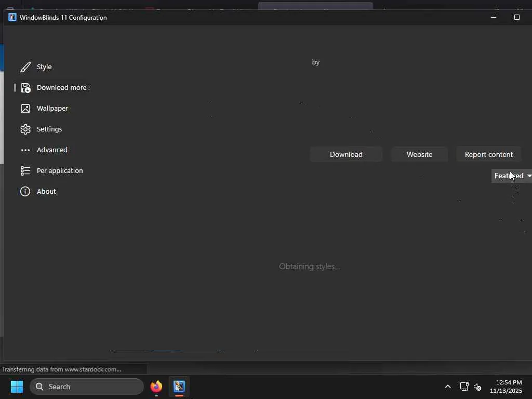Click the Advanced three-dots icon
Viewport: 532px width, 399px height.
click(x=25, y=150)
